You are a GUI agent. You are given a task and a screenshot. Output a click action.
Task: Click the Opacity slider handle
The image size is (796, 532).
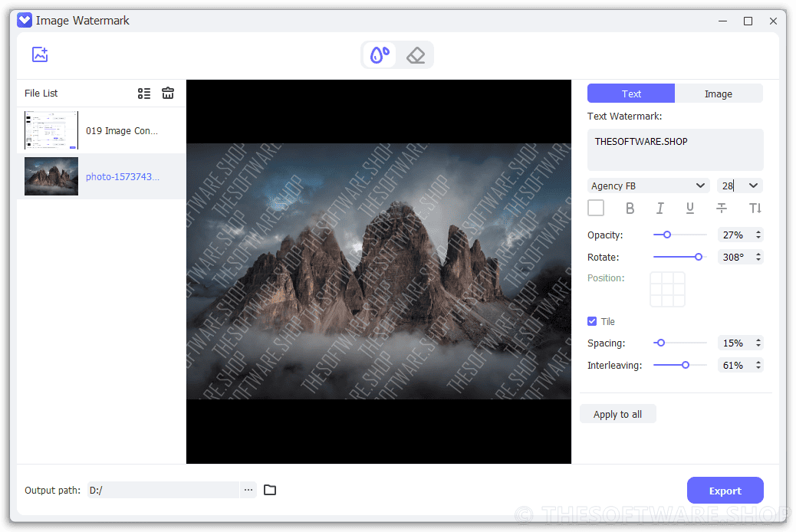(x=667, y=235)
